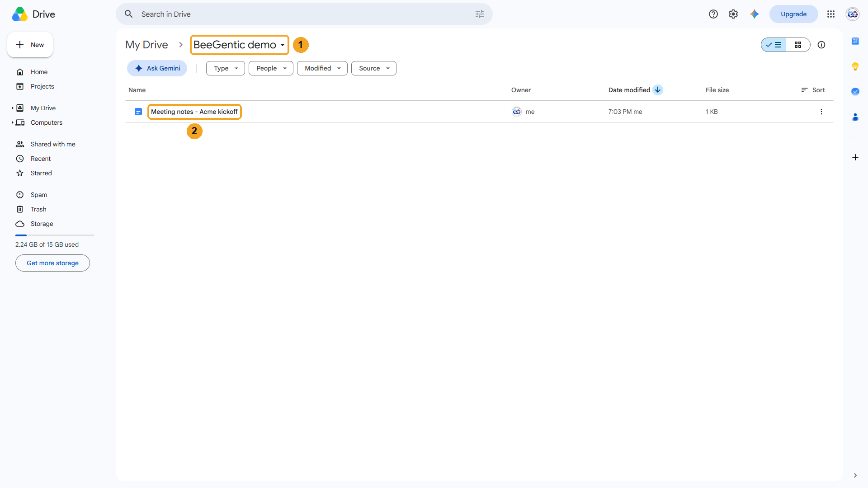This screenshot has width=868, height=488.
Task: Switch to list layout view
Action: pyautogui.click(x=774, y=45)
